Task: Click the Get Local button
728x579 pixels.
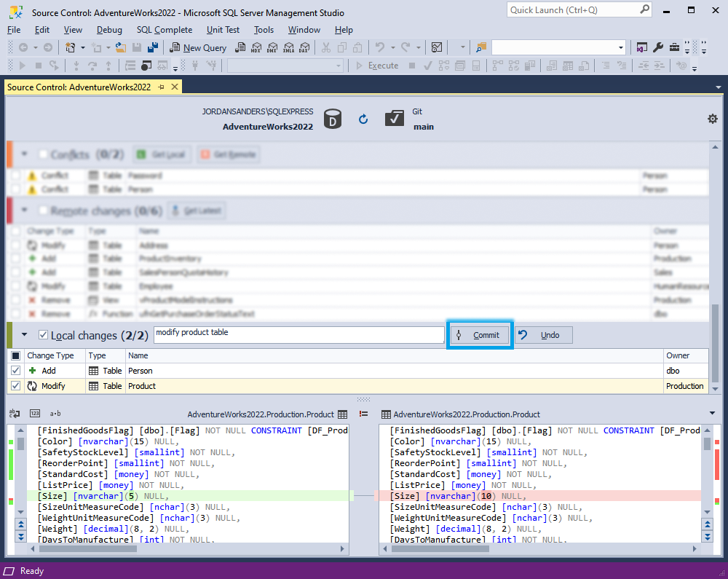Action: pos(162,154)
